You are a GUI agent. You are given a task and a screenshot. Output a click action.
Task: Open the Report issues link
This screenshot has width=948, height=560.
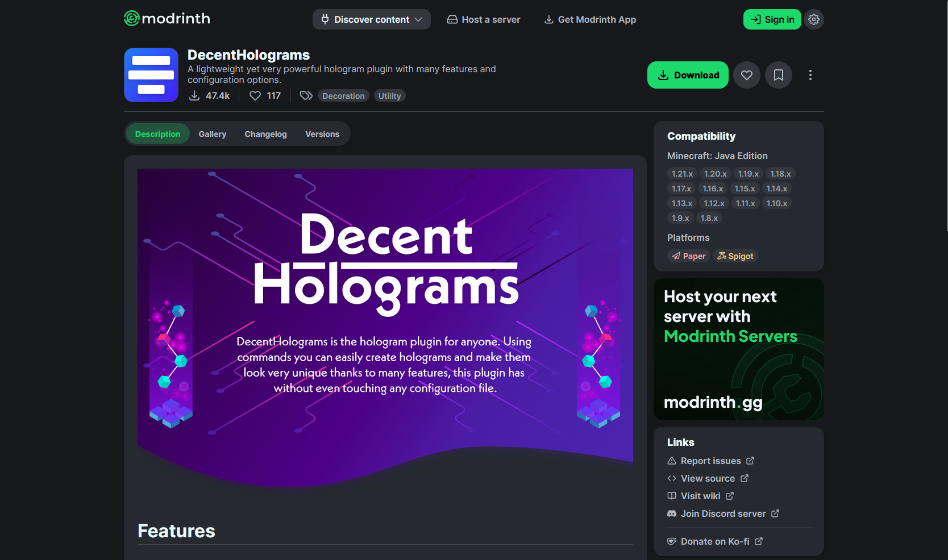point(711,461)
